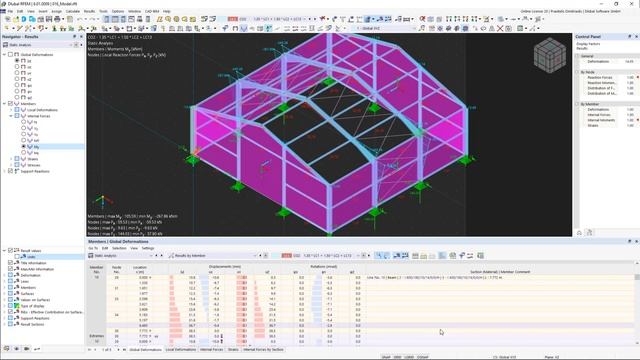Image resolution: width=640 pixels, height=360 pixels.
Task: Switch to Internal Forces by Section tab
Action: pyautogui.click(x=263, y=350)
